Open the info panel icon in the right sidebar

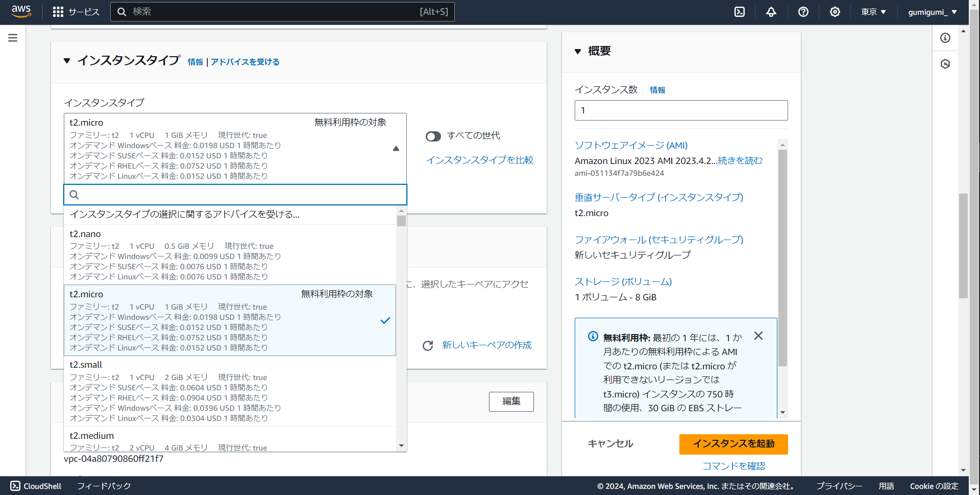point(946,38)
